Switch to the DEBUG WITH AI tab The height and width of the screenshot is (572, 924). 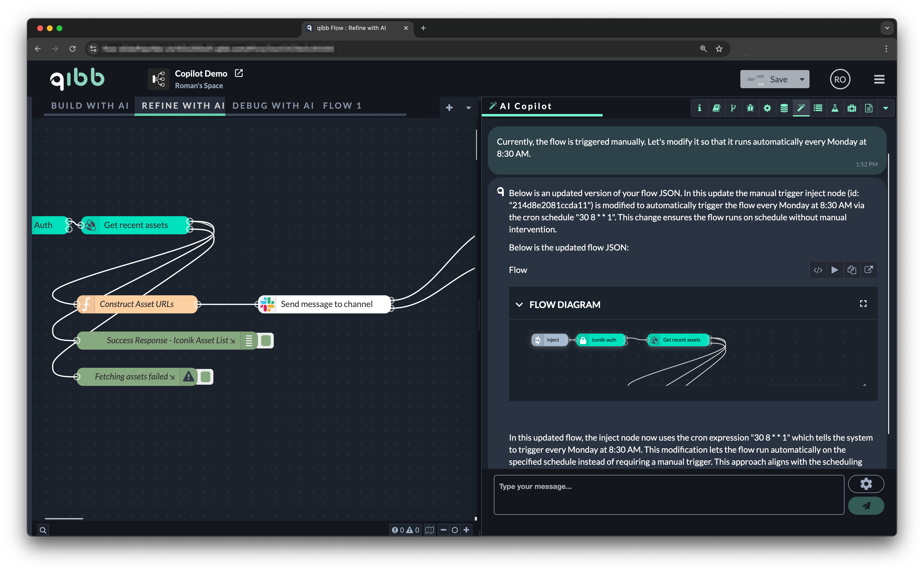[x=273, y=106]
